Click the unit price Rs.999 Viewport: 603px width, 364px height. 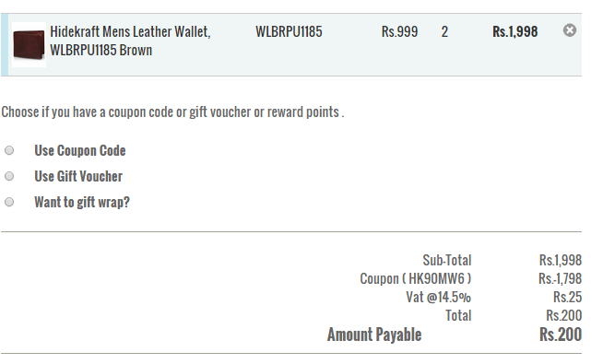click(399, 31)
